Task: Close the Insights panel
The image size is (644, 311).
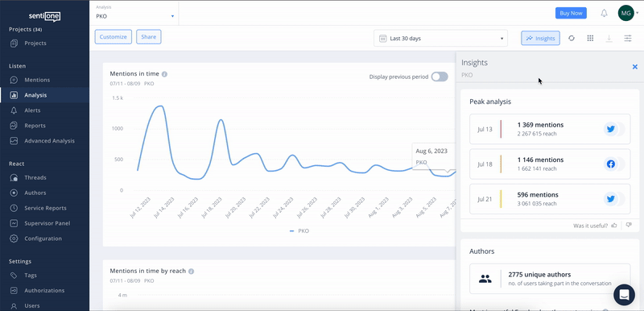Action: click(x=634, y=67)
